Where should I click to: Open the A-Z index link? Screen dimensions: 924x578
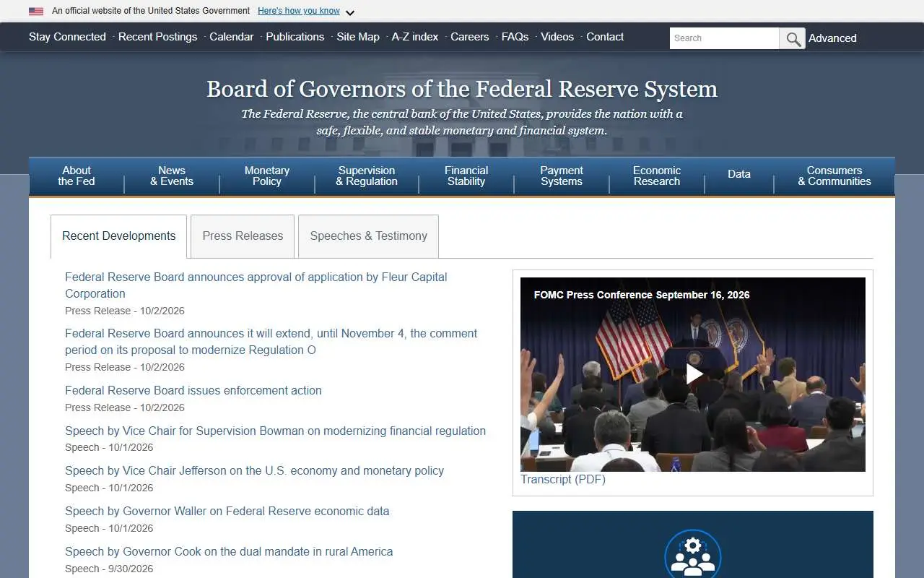(415, 37)
